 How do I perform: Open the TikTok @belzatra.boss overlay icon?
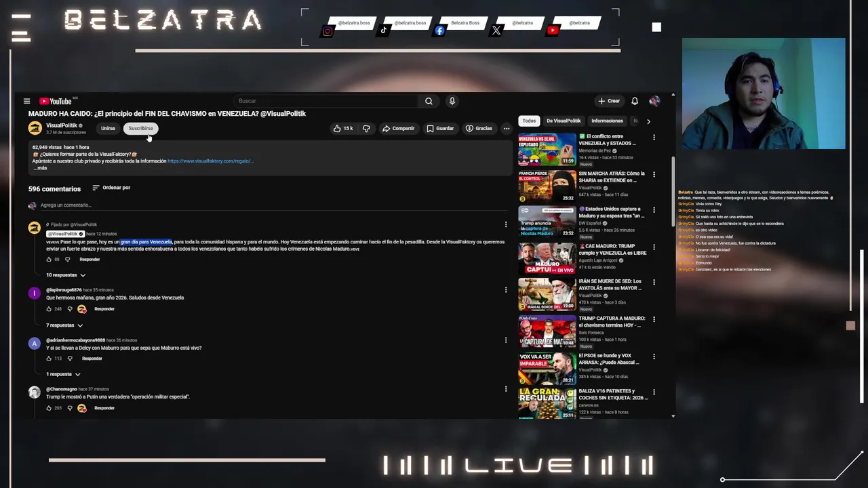click(384, 30)
